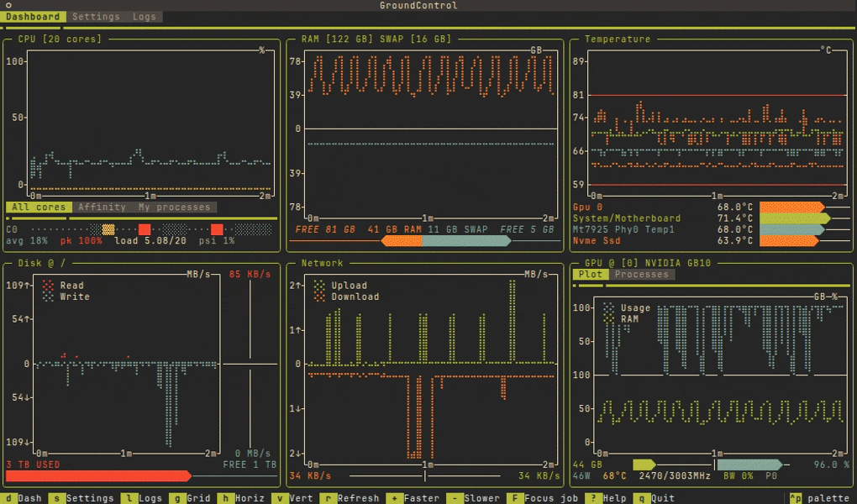
Task: Open the Processes tab in GPU panel
Action: pyautogui.click(x=642, y=275)
